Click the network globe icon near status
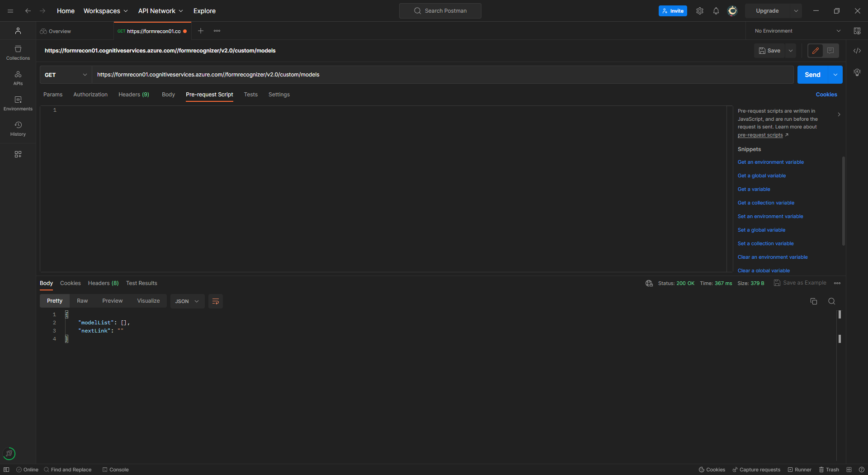 pos(649,283)
